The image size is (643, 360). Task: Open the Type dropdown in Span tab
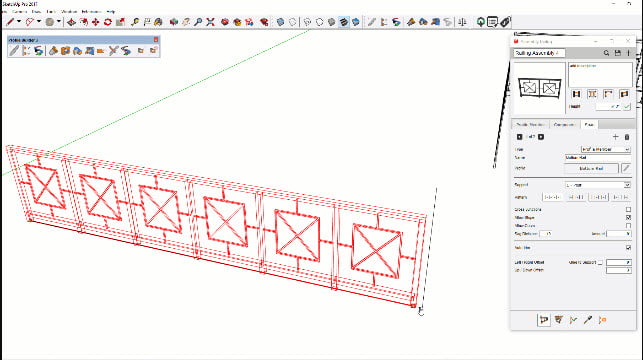click(605, 150)
